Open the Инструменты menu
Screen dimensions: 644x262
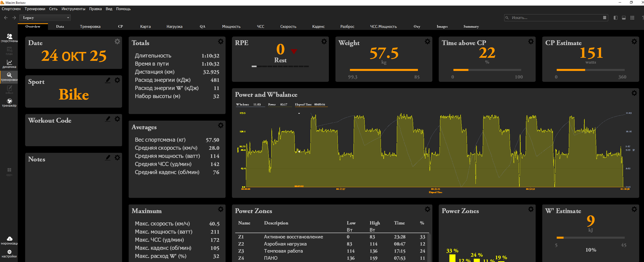pyautogui.click(x=73, y=9)
